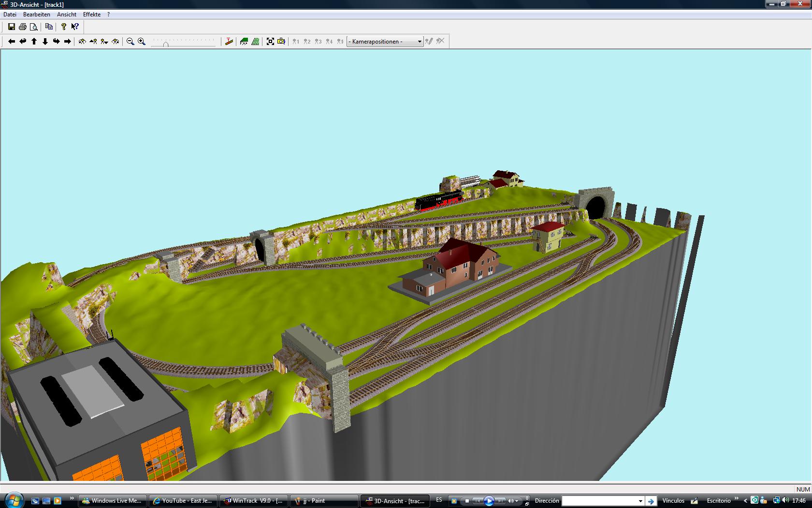Image resolution: width=812 pixels, height=508 pixels.
Task: Click the zoom out magnifier icon
Action: pyautogui.click(x=130, y=42)
